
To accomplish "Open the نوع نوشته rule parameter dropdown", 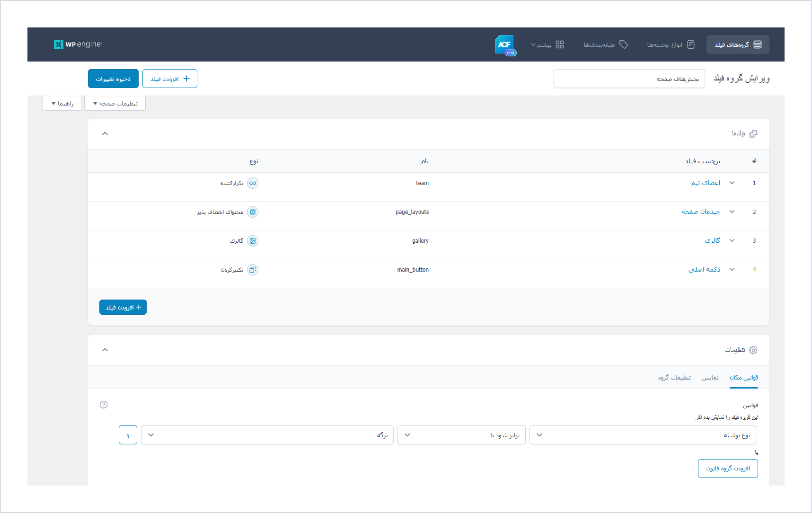I will 643,435.
